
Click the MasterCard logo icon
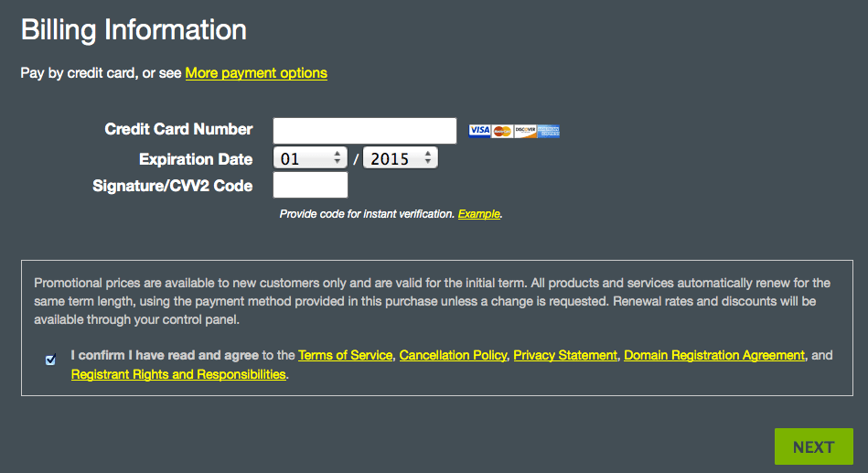[x=502, y=131]
